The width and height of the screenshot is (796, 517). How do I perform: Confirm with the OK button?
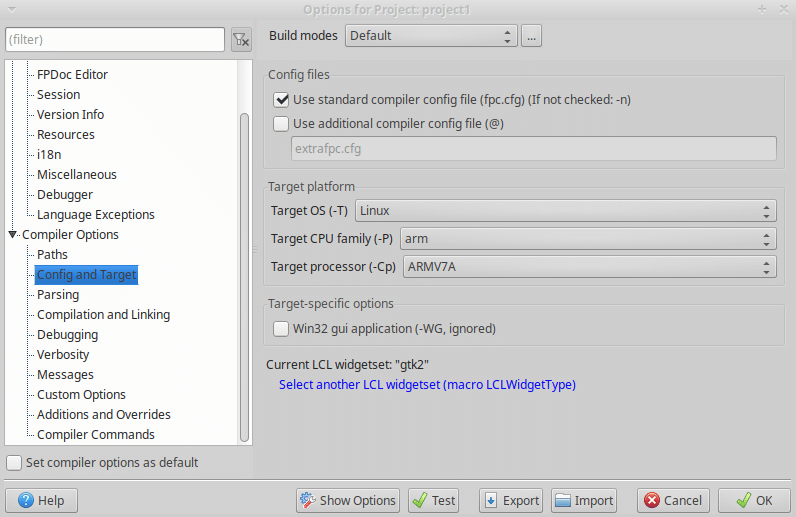754,501
